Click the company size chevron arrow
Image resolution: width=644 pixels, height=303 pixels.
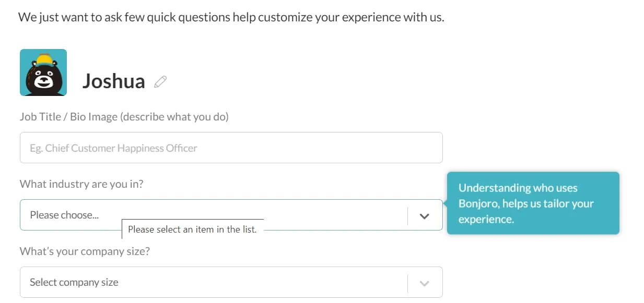424,283
